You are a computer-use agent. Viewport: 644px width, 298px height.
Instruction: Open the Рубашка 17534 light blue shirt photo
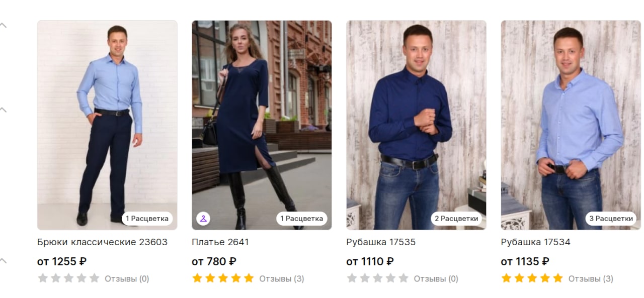click(x=571, y=125)
